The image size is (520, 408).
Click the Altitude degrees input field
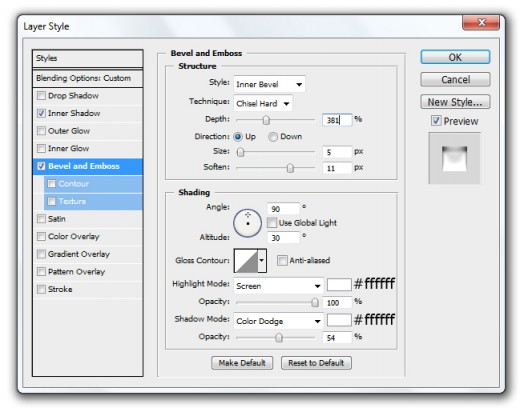pyautogui.click(x=283, y=238)
